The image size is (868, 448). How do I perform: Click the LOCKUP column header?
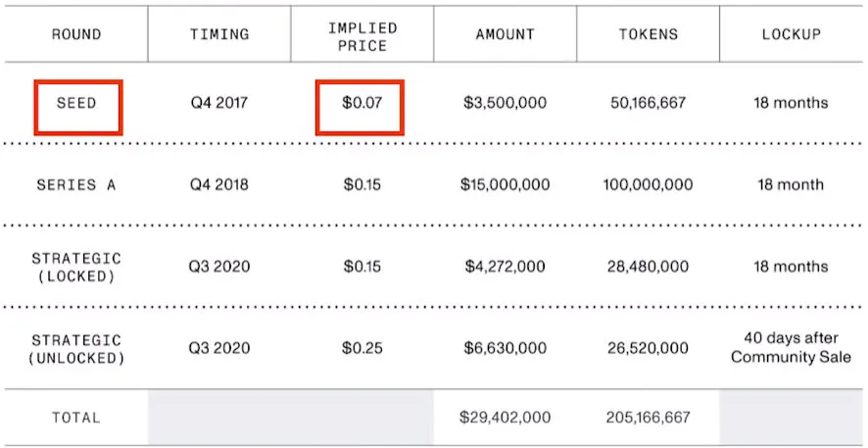tap(791, 34)
